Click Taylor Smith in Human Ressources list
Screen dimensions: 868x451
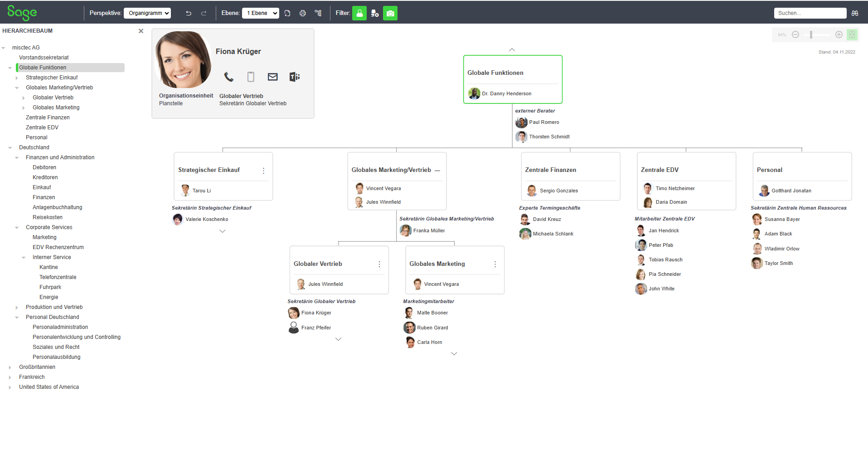(779, 263)
